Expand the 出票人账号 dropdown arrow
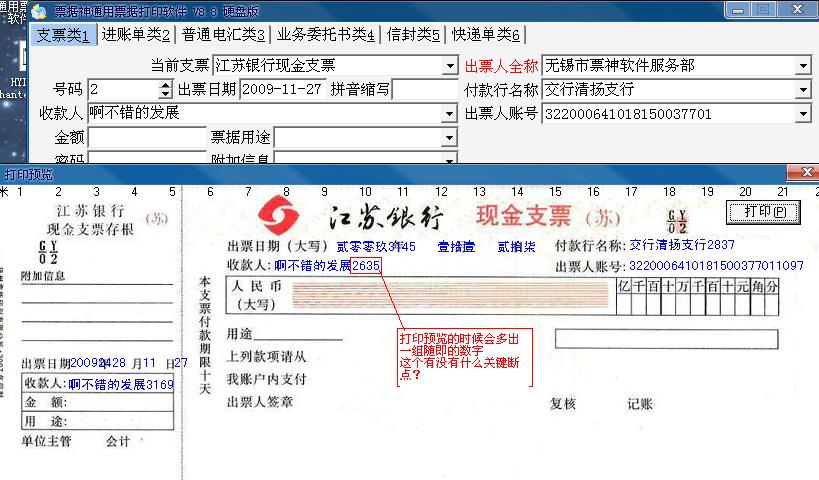This screenshot has height=480, width=819. [803, 113]
